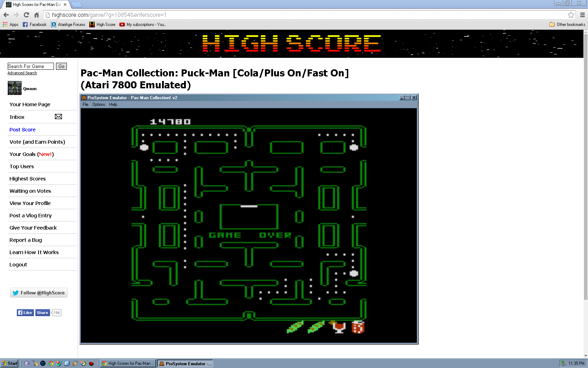The height and width of the screenshot is (368, 588).
Task: Open the Inbox envelope icon
Action: point(58,117)
